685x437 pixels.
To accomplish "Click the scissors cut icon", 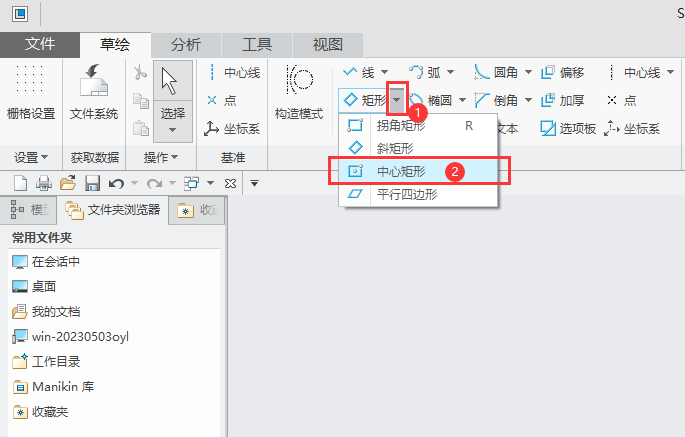I will pyautogui.click(x=140, y=72).
